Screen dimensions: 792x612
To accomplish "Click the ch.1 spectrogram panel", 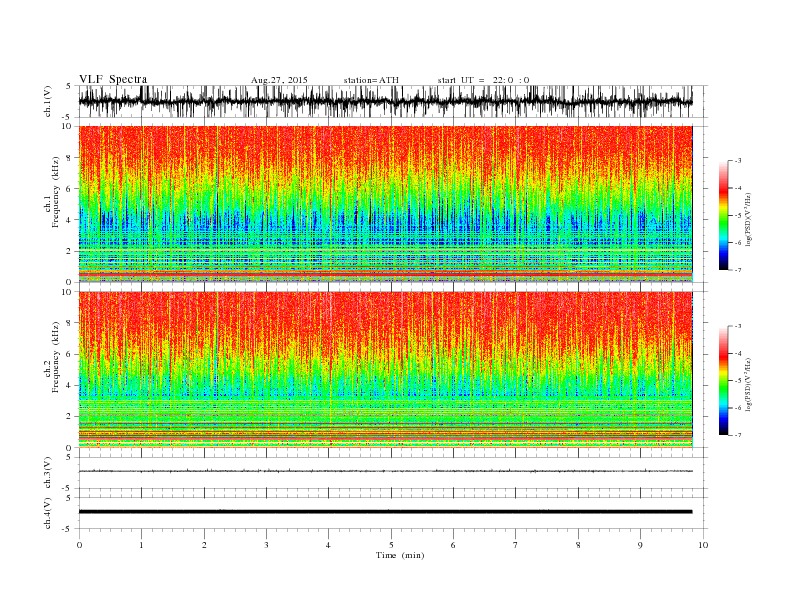I will click(x=385, y=204).
